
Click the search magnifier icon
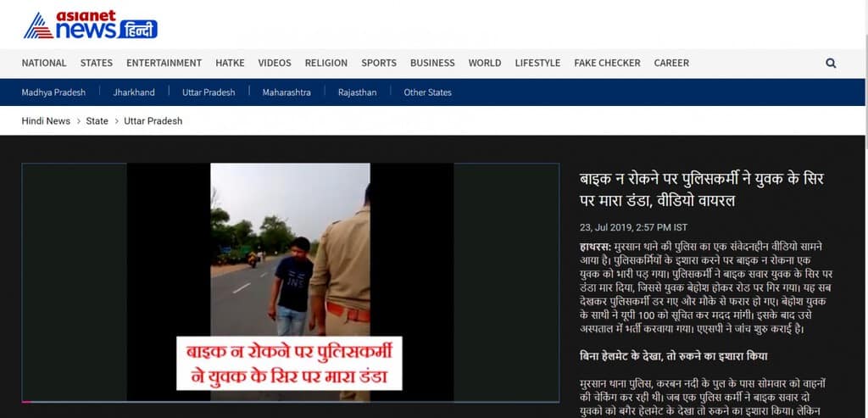click(x=831, y=63)
